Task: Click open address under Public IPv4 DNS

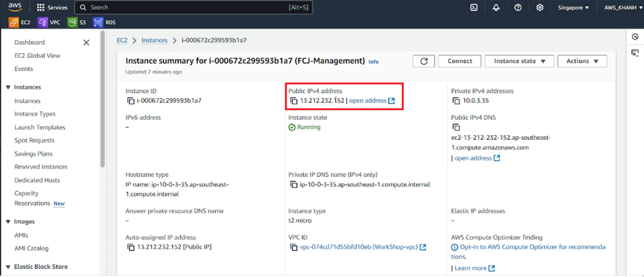Action: pos(477,158)
